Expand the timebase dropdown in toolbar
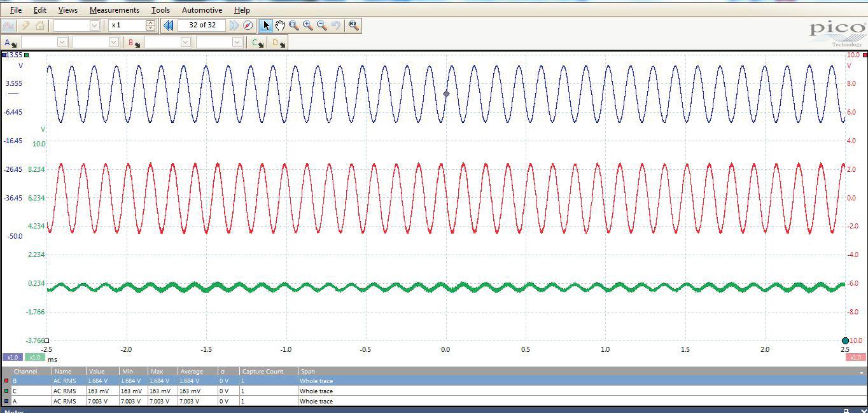868x413 pixels. point(94,25)
